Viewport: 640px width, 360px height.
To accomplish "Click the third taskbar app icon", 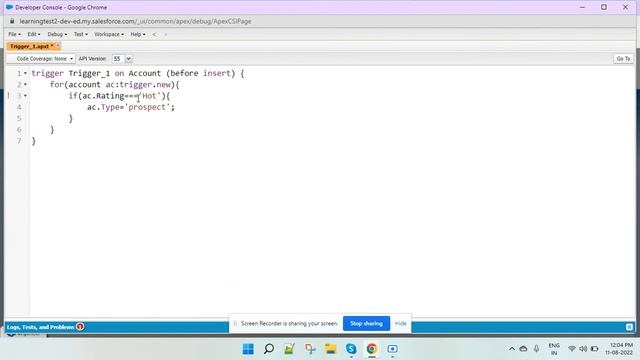I will (x=289, y=349).
